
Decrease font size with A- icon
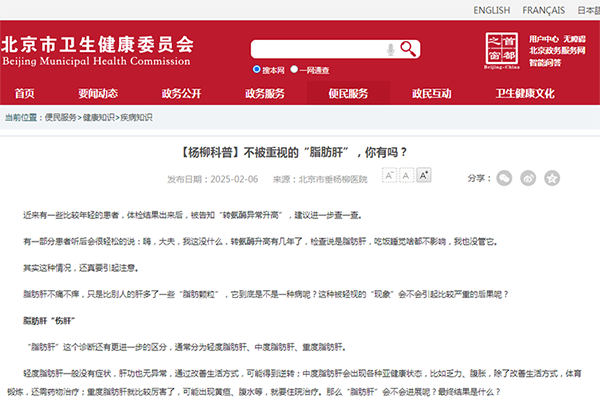pos(390,176)
